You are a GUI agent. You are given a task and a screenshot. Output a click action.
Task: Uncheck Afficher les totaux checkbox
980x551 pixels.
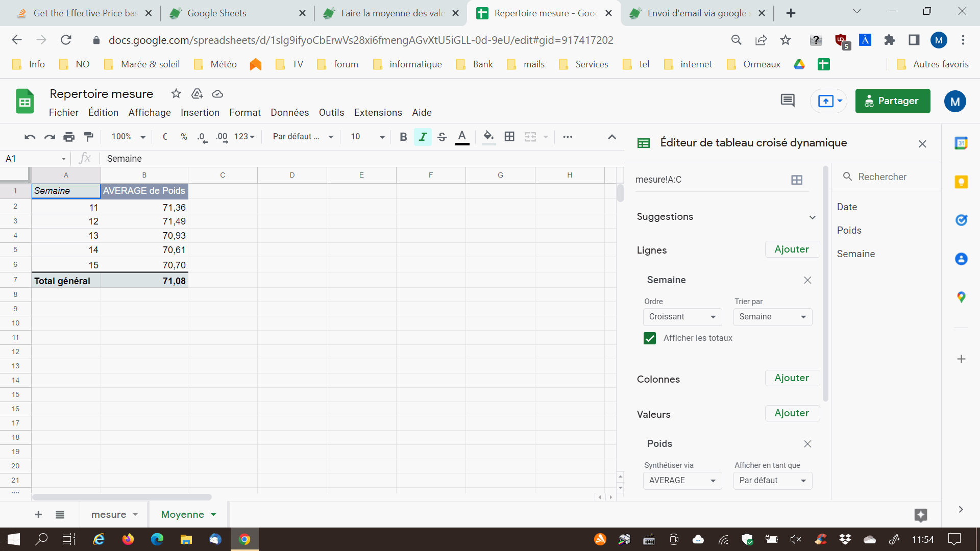[649, 338]
